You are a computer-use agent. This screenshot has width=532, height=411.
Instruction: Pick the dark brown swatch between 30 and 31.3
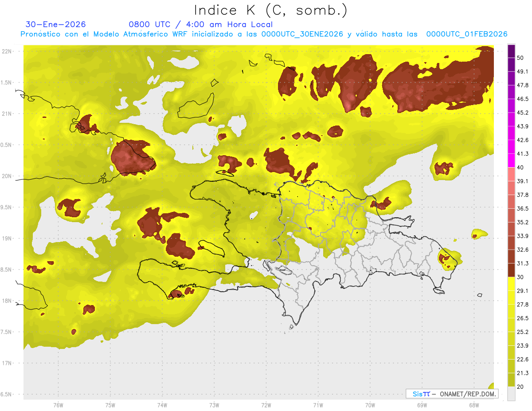click(x=511, y=270)
